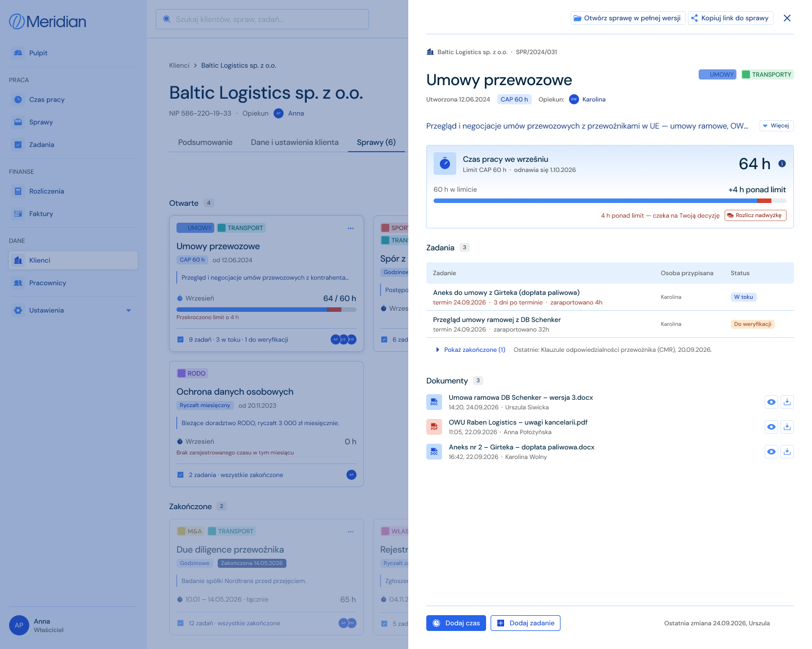Close the case side panel
812x649 pixels.
787,18
